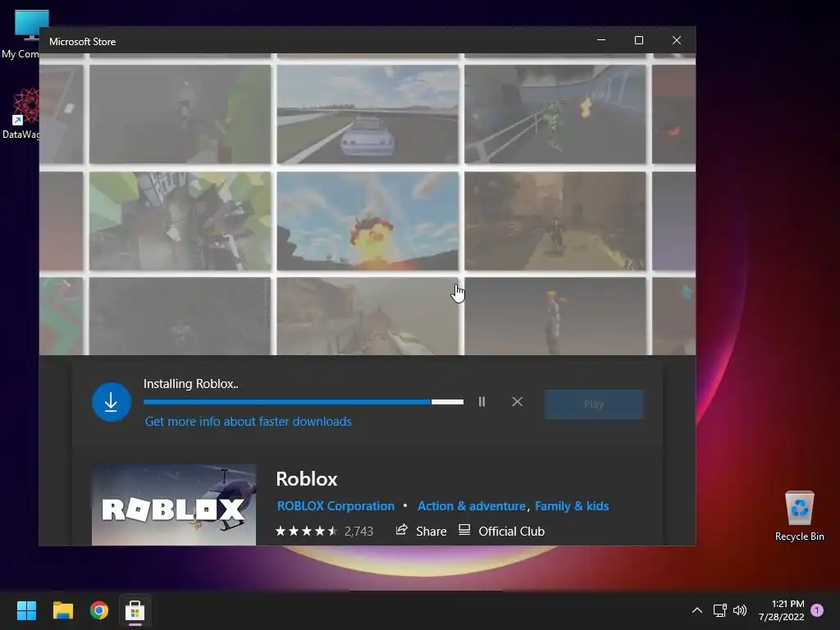Image resolution: width=840 pixels, height=630 pixels.
Task: Open the car racing screenshot thumbnail
Action: coord(367,114)
